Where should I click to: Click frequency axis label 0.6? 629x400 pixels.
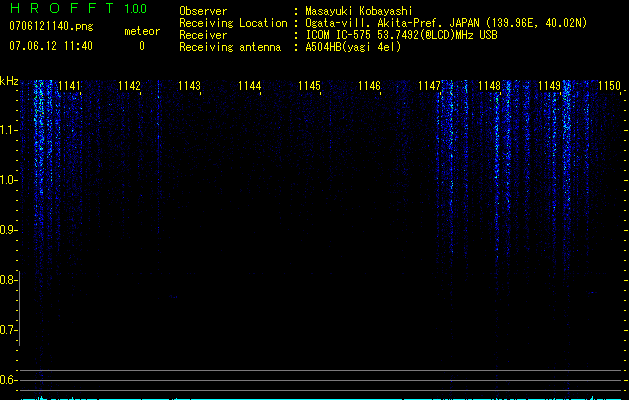click(8, 380)
